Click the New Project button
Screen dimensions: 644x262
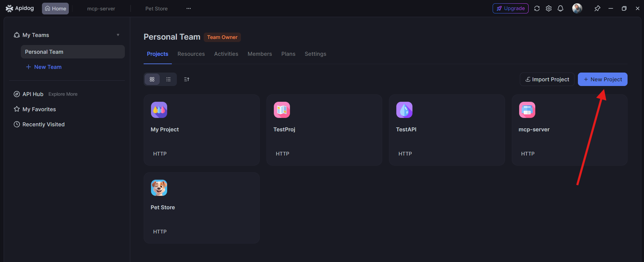(x=603, y=79)
